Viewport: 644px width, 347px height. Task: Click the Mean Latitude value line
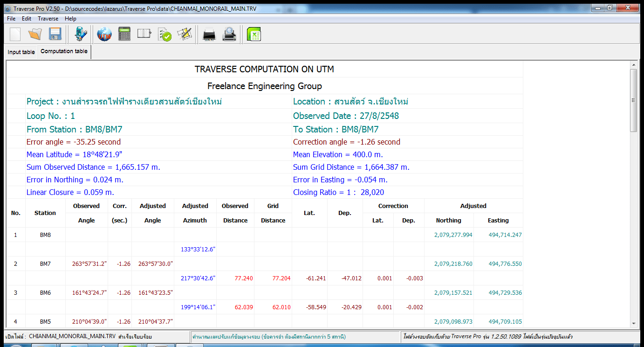point(74,154)
